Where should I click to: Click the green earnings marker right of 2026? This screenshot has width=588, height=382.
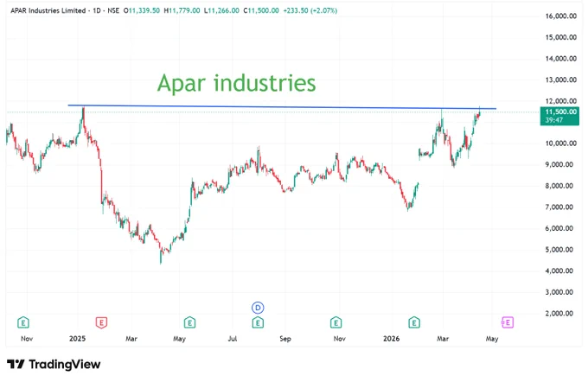[414, 322]
